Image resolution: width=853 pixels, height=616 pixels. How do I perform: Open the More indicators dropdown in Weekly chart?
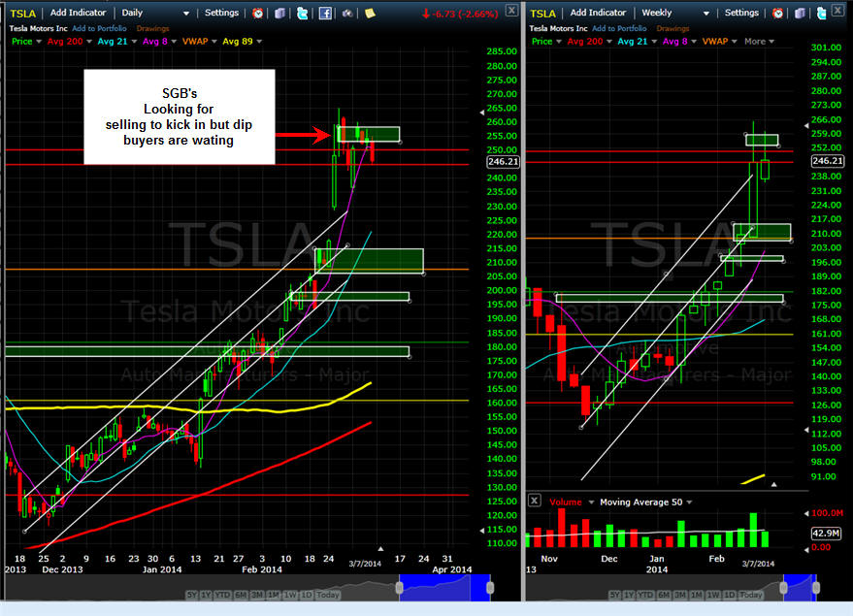pyautogui.click(x=759, y=42)
